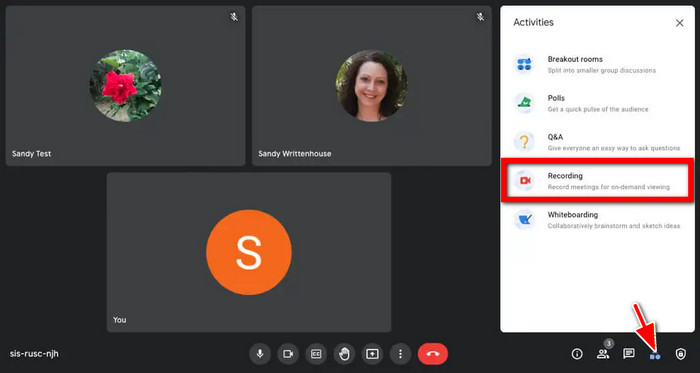Click 'Give everyone an easy way to ask questions'

pos(614,148)
